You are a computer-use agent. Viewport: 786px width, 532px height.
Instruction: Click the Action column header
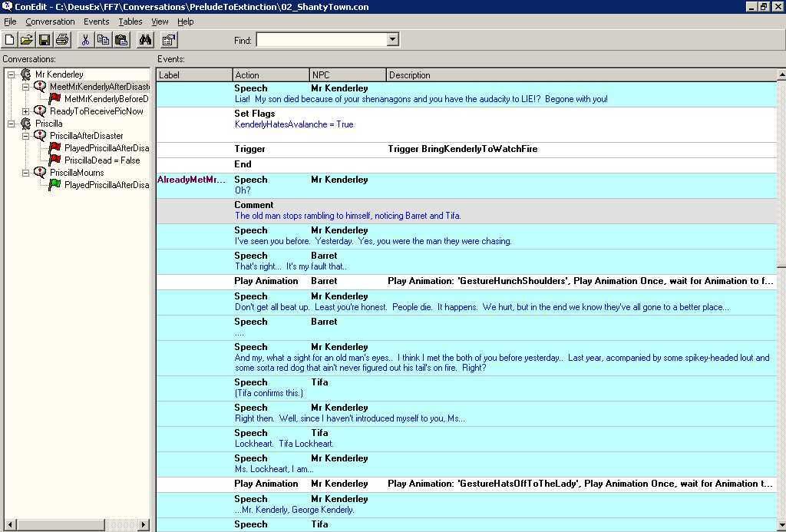click(x=271, y=75)
